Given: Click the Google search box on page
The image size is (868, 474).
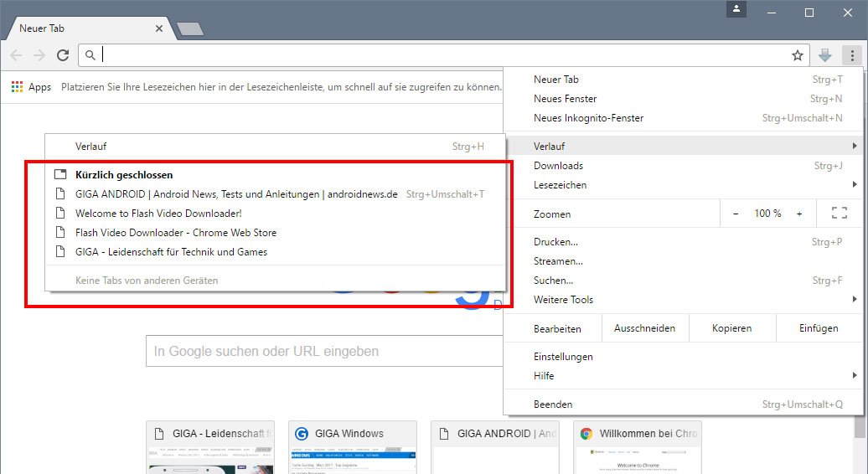Looking at the screenshot, I should (x=324, y=351).
